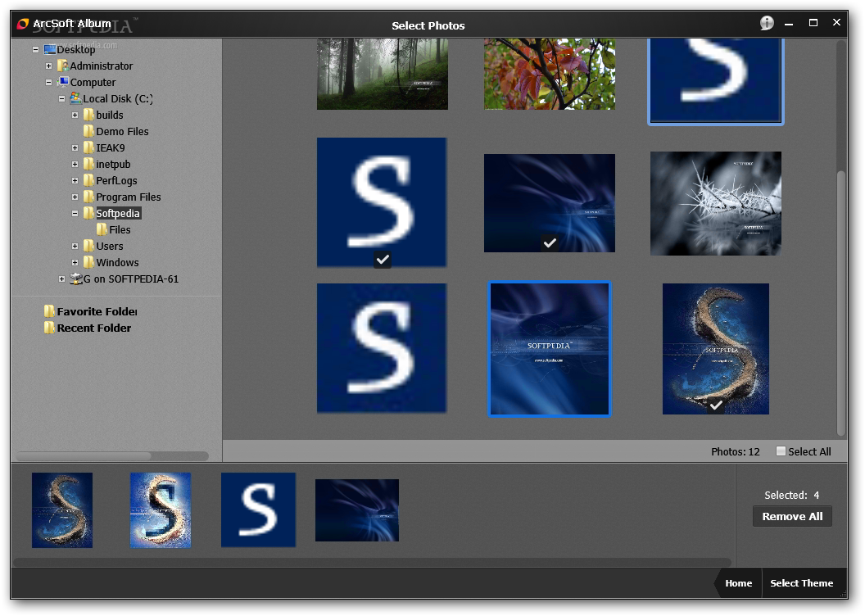Screen dimensions: 865x616
Task: Select the cropped S photo in the top row
Action: click(x=715, y=80)
